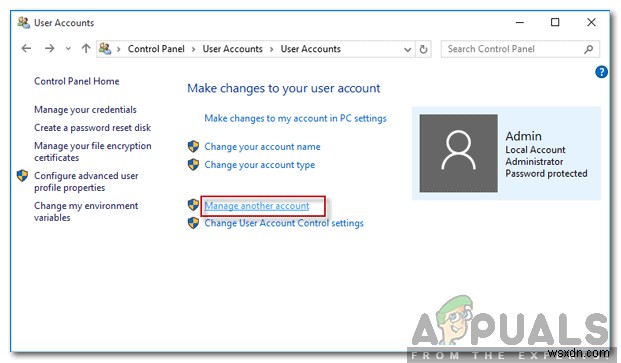Click shield icon beside Change your account name
Viewport: 621px width, 363px height.
pos(193,146)
